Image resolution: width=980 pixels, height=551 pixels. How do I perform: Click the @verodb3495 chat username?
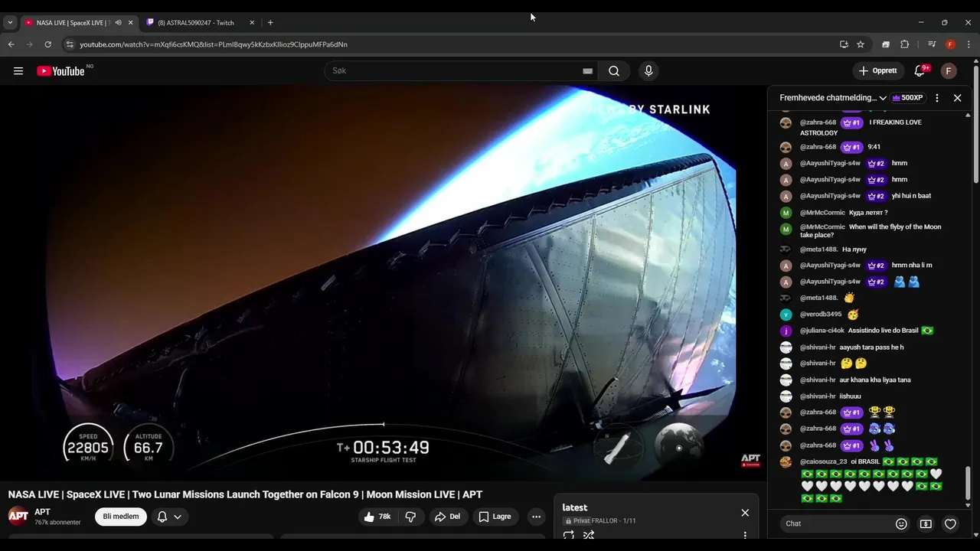pos(820,315)
